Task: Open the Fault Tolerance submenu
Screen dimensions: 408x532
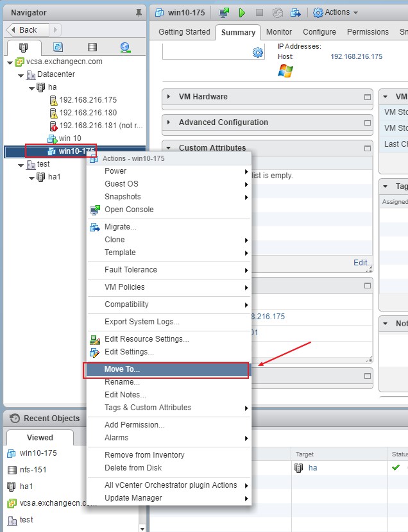Action: [169, 270]
